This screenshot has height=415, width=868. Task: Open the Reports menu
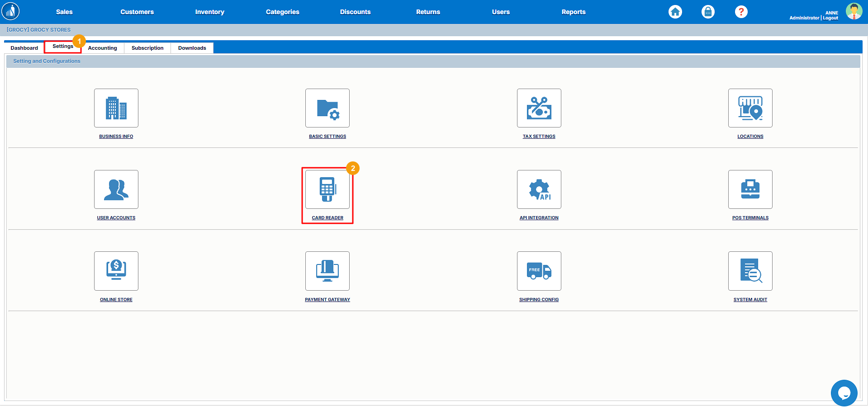[573, 12]
